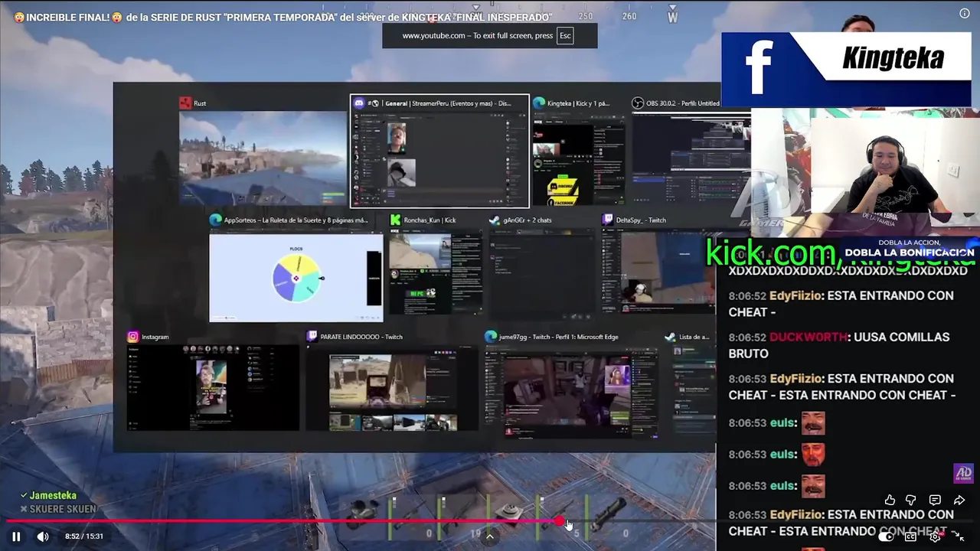Expand more videos with the up chevron
Viewport: 980px width, 551px height.
pyautogui.click(x=489, y=536)
